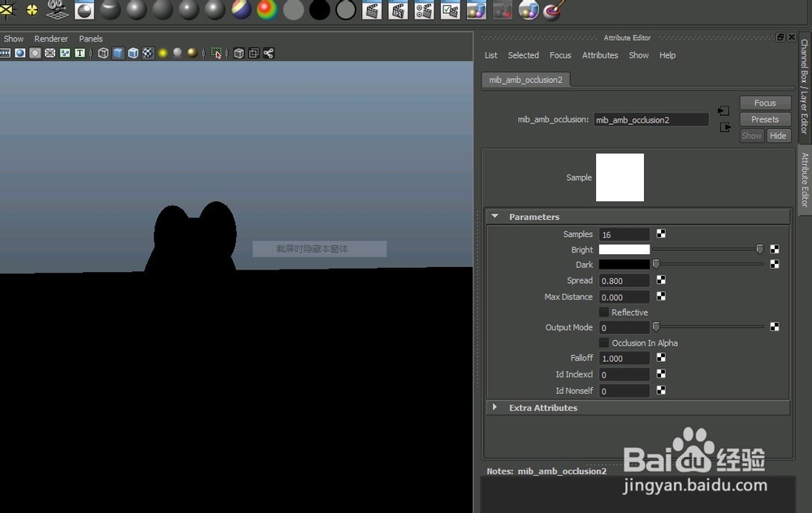Collapse the Parameters section
The image size is (812, 513).
[495, 217]
